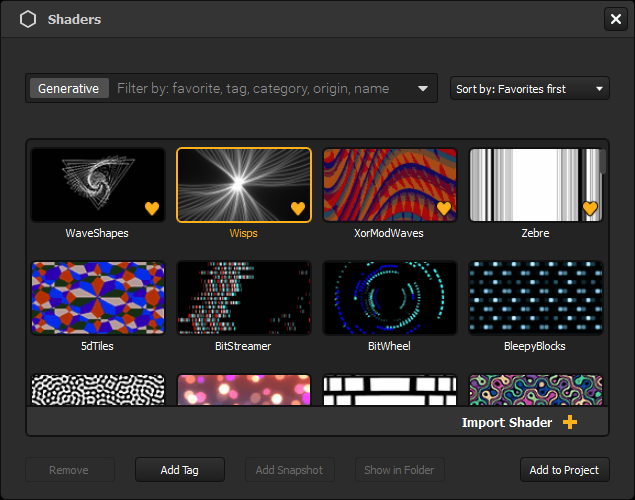Pick the BleepyBlocks shader thumbnail

click(536, 298)
